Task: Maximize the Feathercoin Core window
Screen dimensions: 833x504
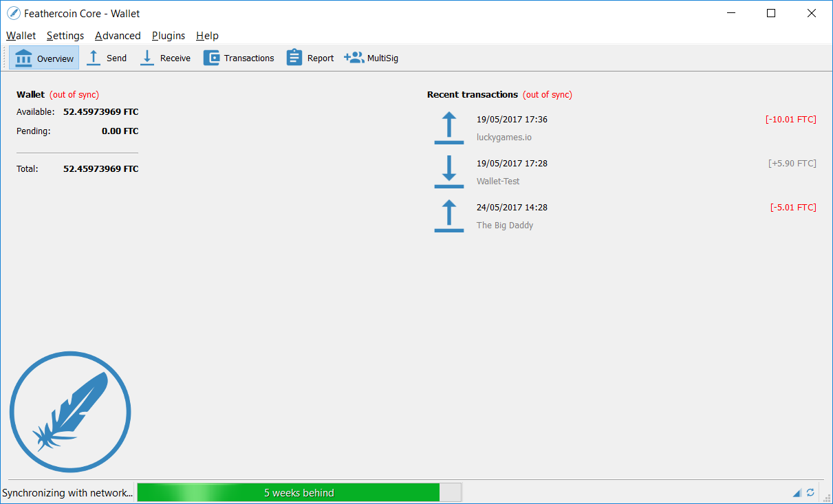Action: click(771, 13)
